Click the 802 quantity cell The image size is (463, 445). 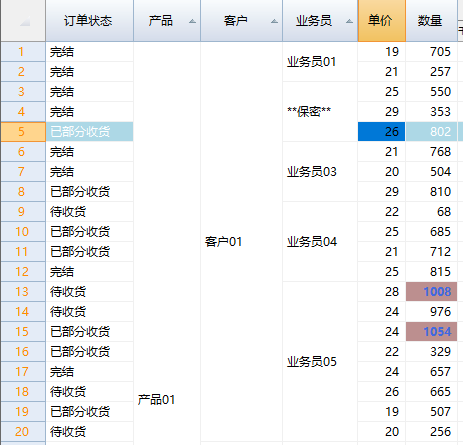point(431,132)
